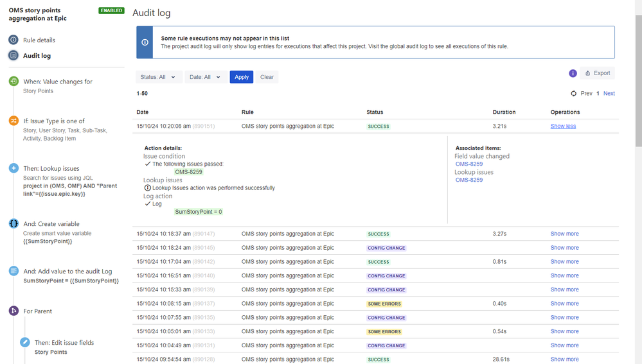Click the orange Issue Type condition icon
The image size is (642, 364).
point(13,121)
